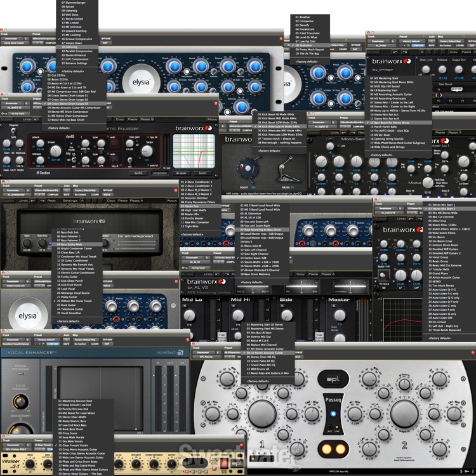
Task: Open the bx_dynEQ V2 plugin selector dropdown
Action: [x=14, y=107]
